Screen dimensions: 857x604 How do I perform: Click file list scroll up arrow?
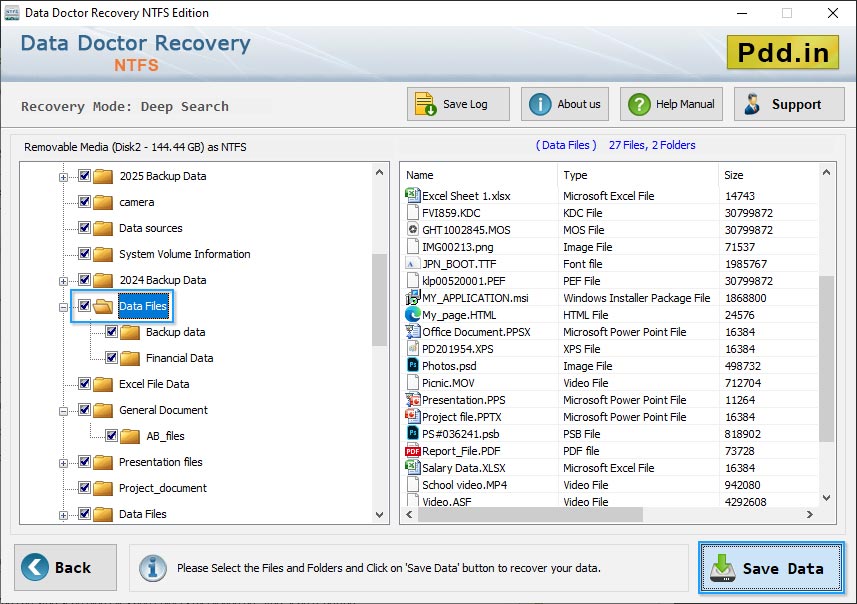(826, 173)
